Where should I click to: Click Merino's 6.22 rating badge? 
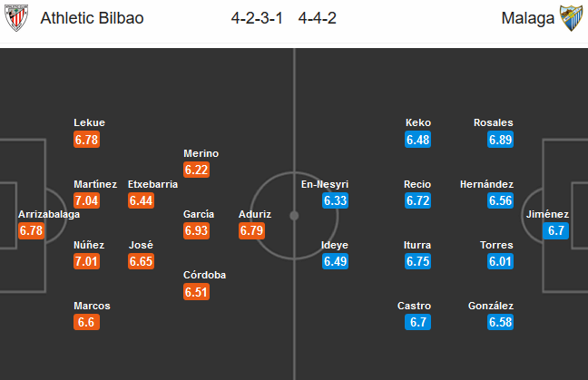tap(196, 170)
